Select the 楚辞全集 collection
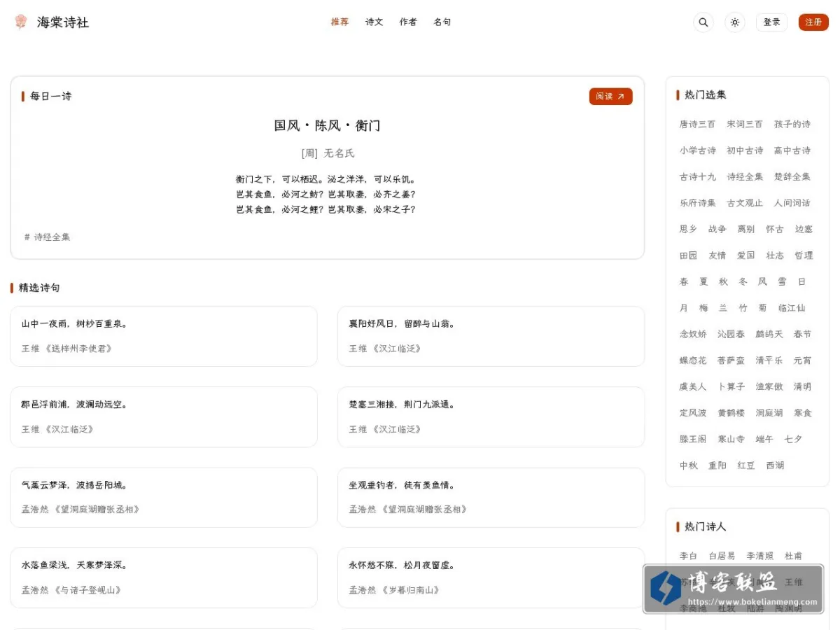840x630 pixels. point(792,177)
